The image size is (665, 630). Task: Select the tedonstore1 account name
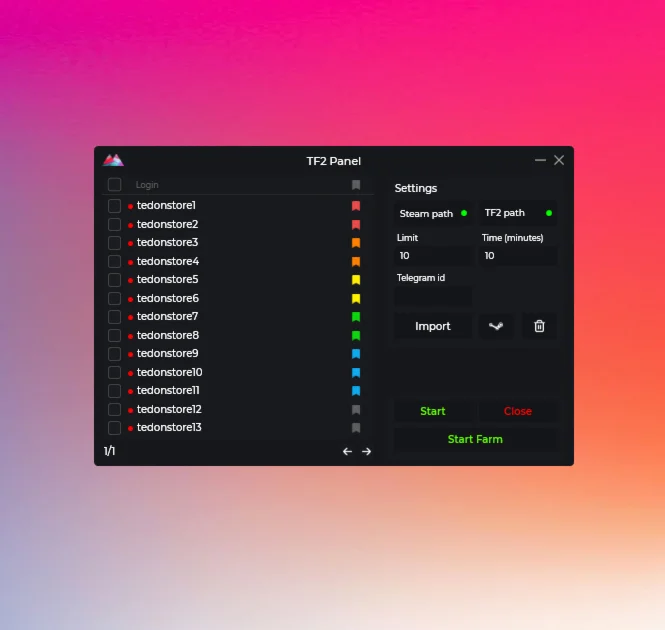point(166,205)
